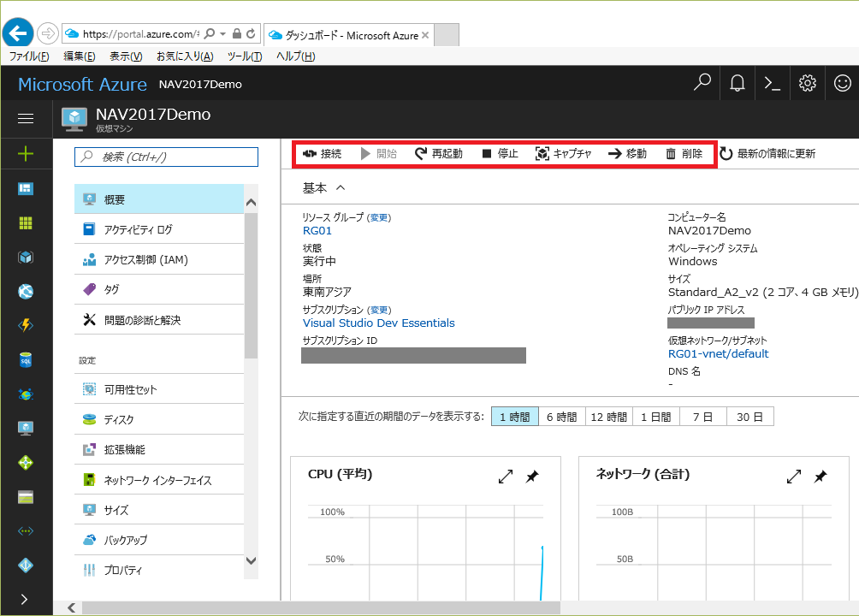
Task: Launch Cloud Shell from header icon
Action: tap(773, 83)
